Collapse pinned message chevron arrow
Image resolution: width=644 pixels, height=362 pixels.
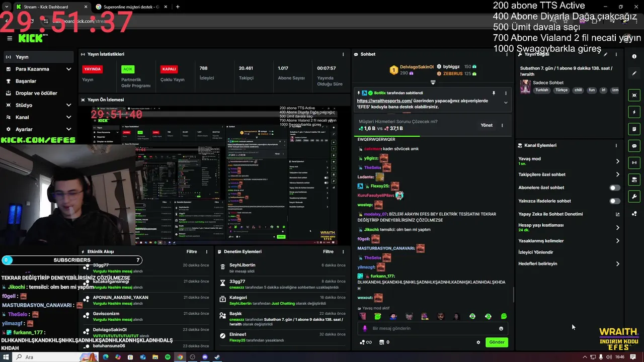click(x=506, y=103)
